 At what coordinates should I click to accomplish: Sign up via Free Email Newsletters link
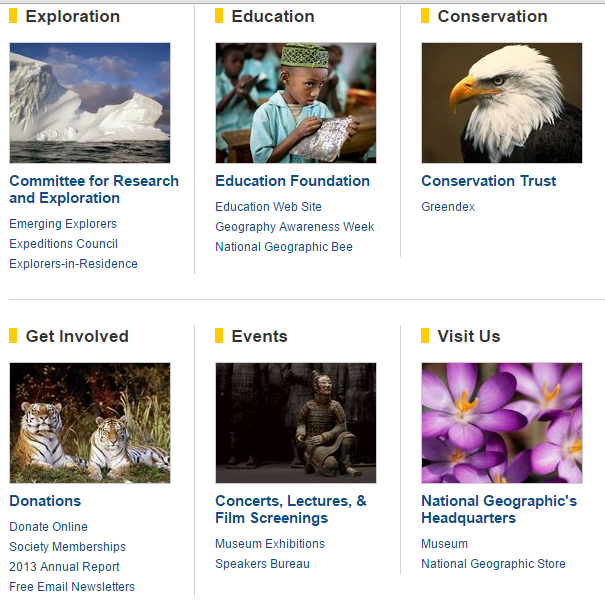(x=72, y=587)
